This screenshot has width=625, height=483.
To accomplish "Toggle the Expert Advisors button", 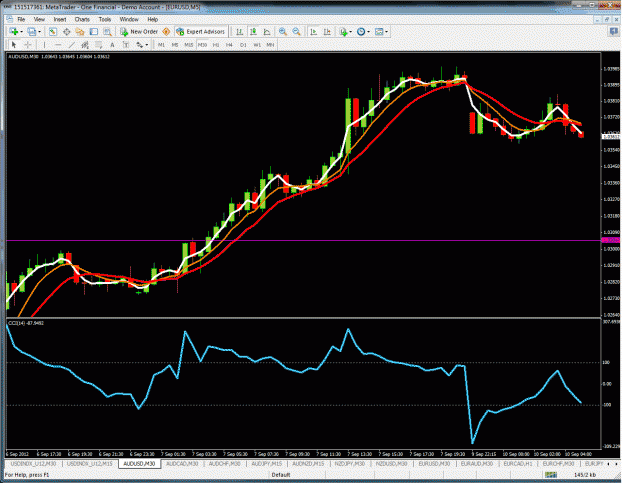I will [x=201, y=31].
